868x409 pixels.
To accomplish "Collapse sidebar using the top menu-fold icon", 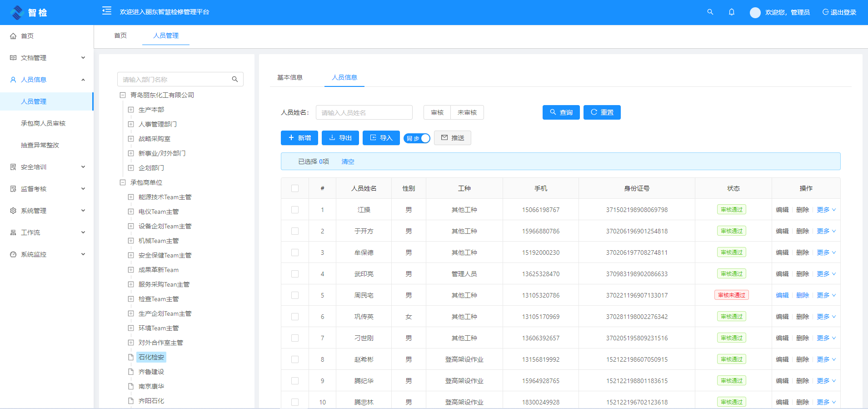I will tap(107, 10).
